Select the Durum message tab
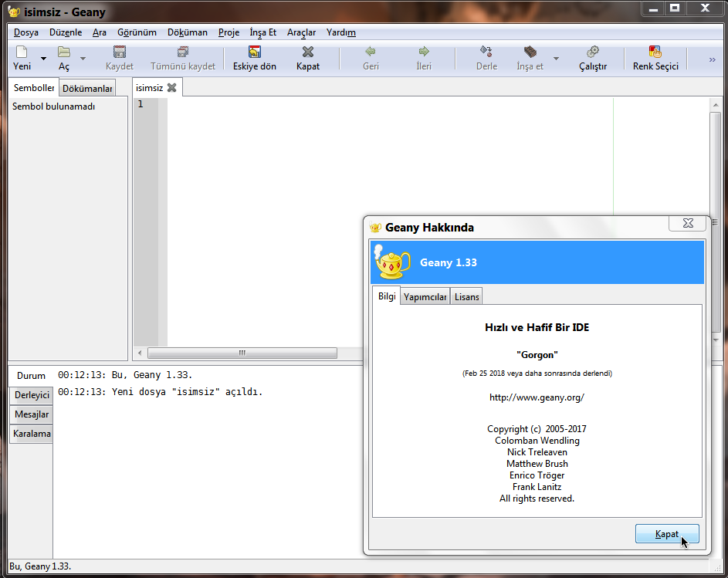 coord(31,376)
